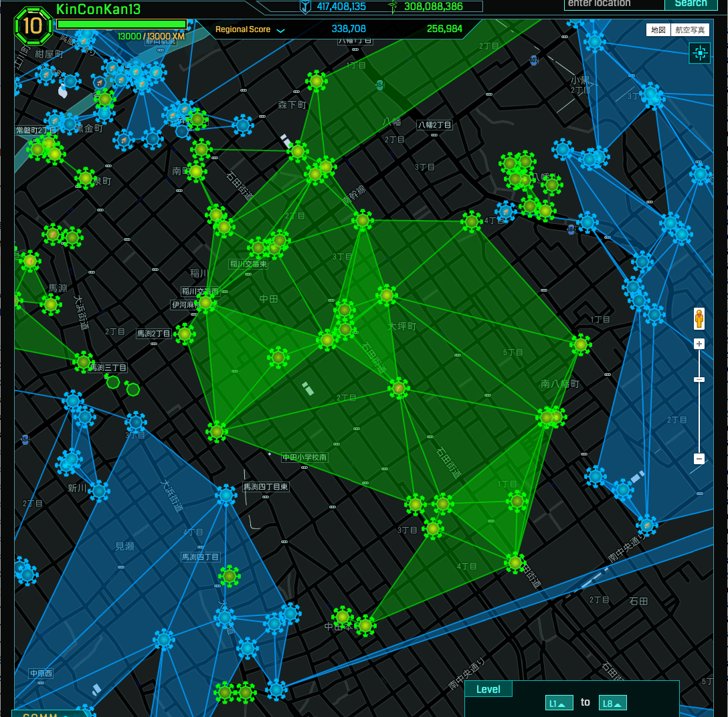
Task: Open agent name KinConKan13
Action: coord(98,9)
